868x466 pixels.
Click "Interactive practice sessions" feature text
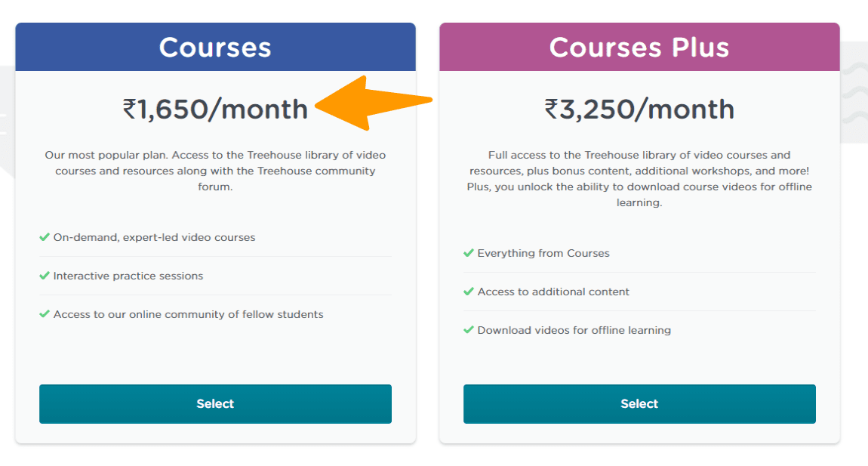tap(128, 276)
